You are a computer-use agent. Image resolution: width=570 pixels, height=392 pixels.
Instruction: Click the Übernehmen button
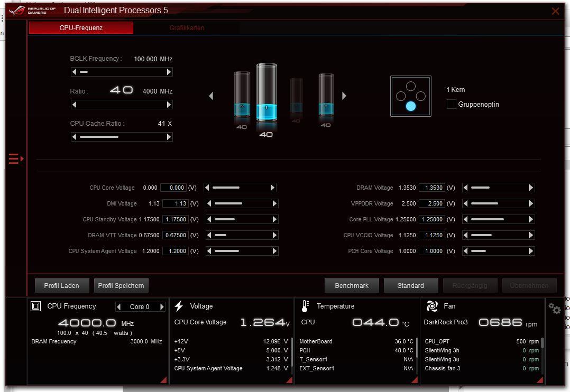pyautogui.click(x=529, y=286)
